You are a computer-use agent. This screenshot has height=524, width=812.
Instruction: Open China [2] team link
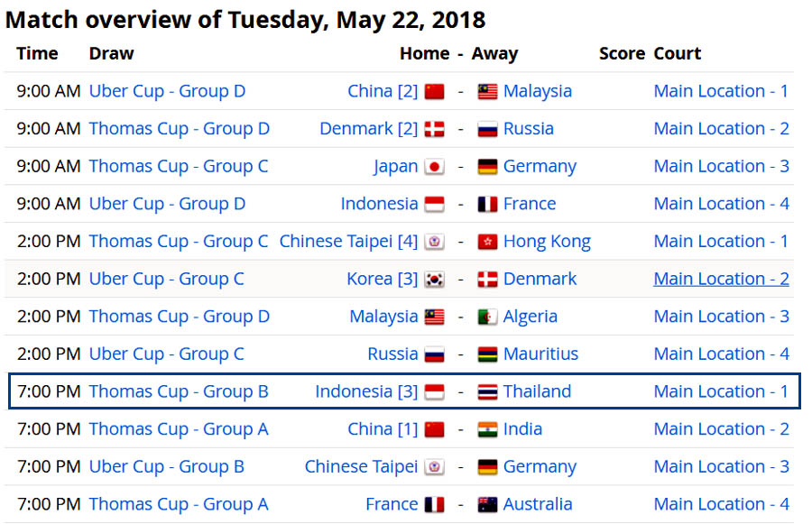(x=383, y=91)
